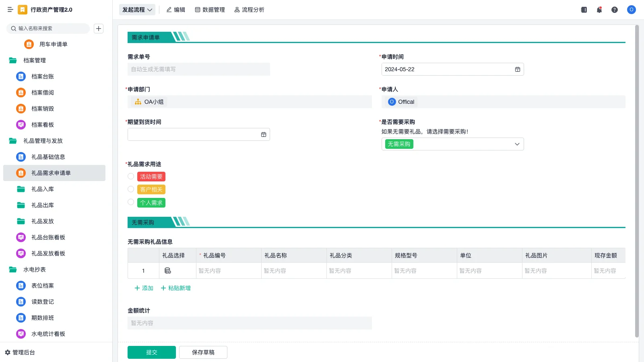
Task: Open the user avatar in the top bar
Action: pos(632,10)
